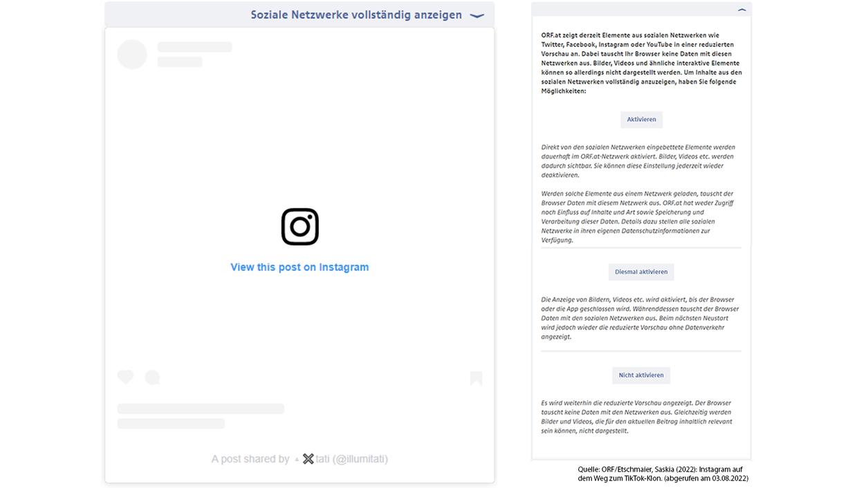The width and height of the screenshot is (868, 488).
Task: Open the post shared by tati (@illumitati)
Action: (x=299, y=459)
